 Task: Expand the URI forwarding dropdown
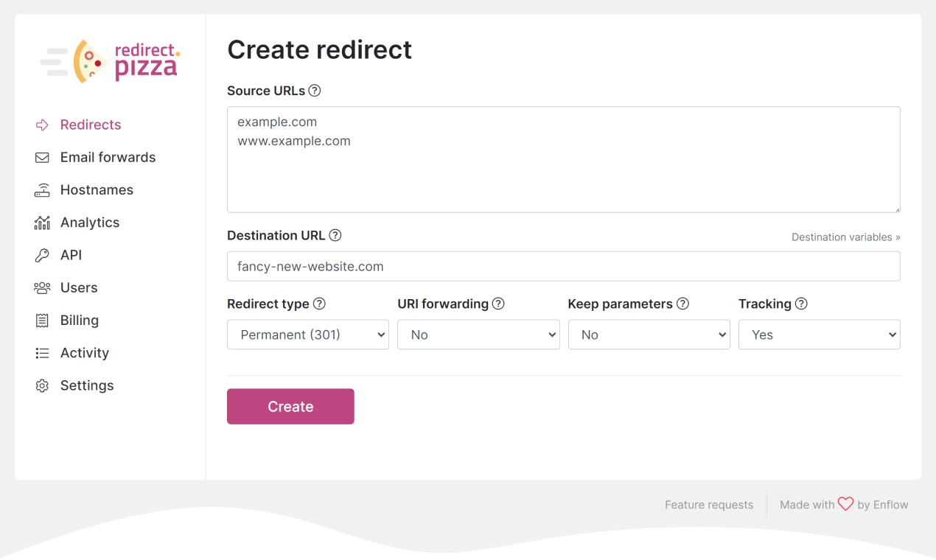tap(478, 335)
